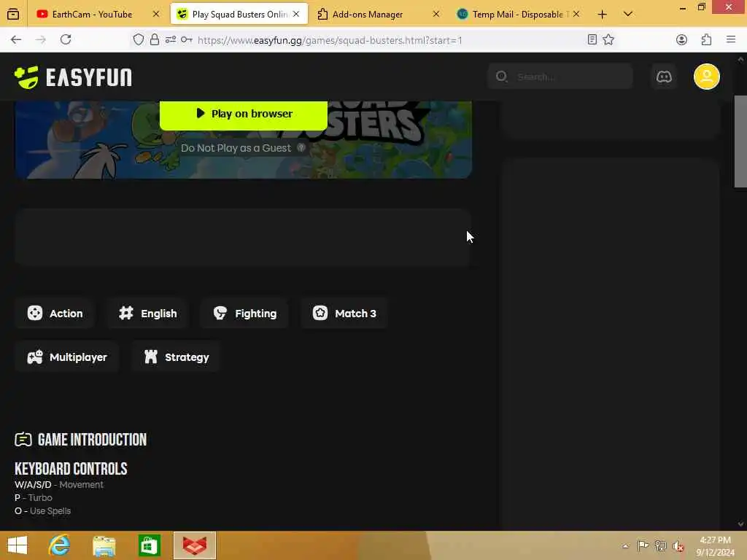This screenshot has width=747, height=560.
Task: Close the Play Squad Busters tab
Action: click(296, 15)
